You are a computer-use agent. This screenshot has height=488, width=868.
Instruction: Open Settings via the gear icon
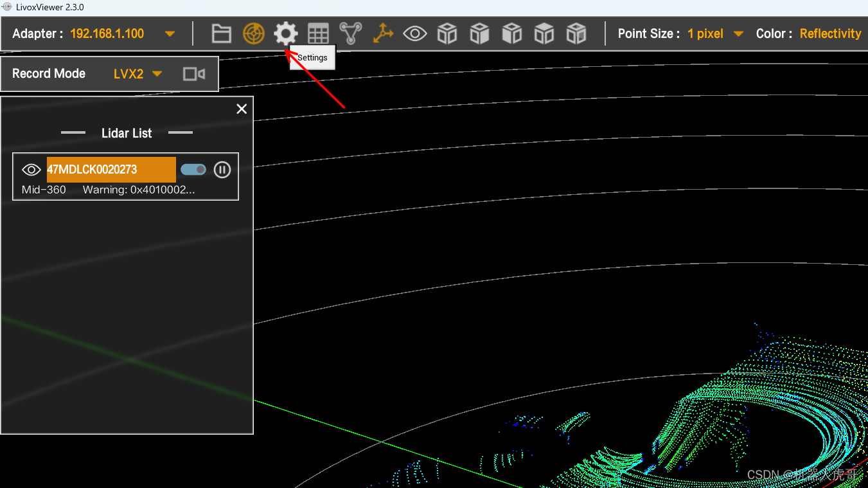[x=286, y=33]
